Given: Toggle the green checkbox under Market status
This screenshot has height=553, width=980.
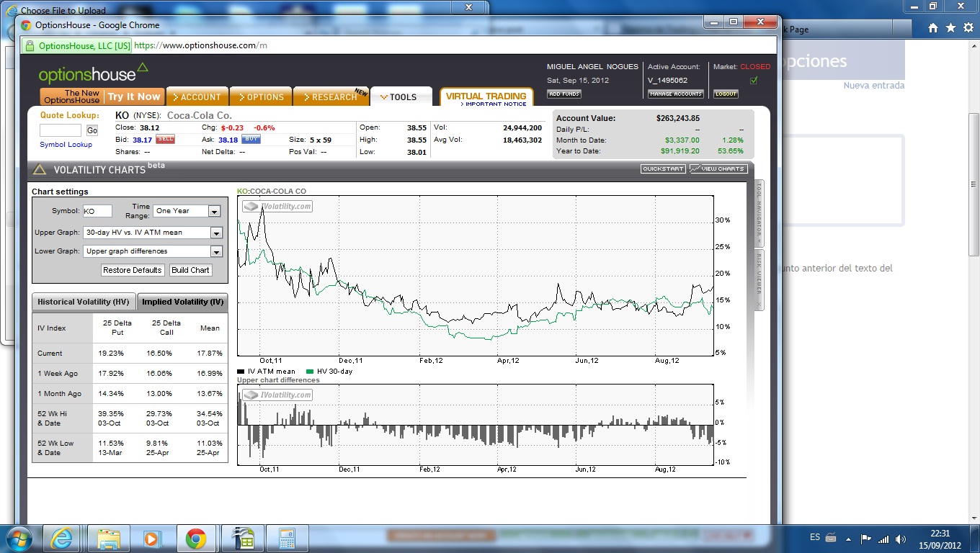Looking at the screenshot, I should pos(754,81).
